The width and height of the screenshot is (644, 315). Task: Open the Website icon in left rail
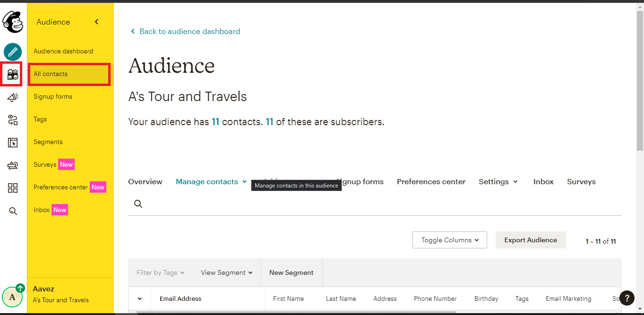coord(13,143)
